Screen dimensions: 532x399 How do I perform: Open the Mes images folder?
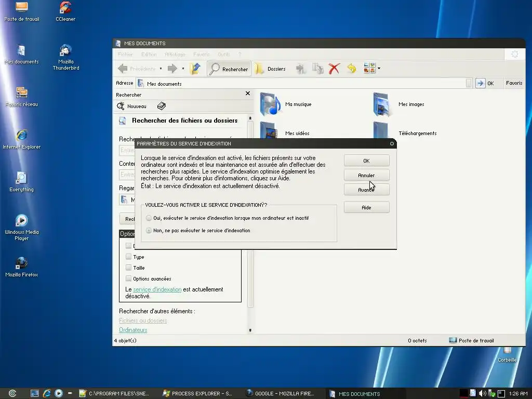tap(398, 104)
